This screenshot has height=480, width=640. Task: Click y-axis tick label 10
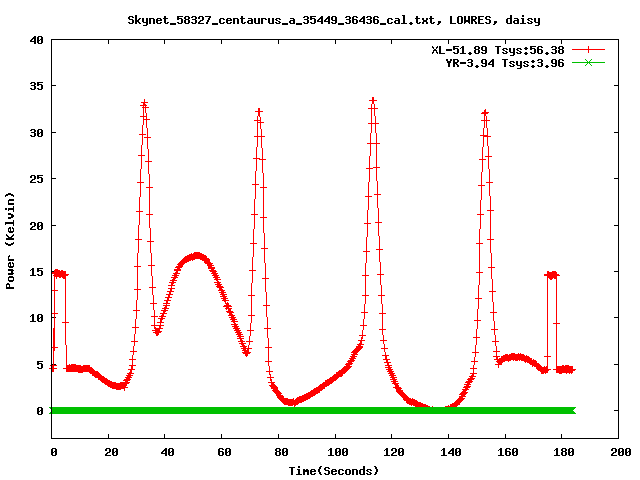click(x=36, y=318)
